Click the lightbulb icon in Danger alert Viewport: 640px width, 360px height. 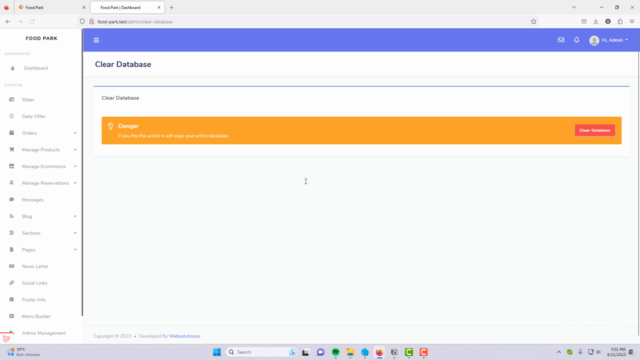click(x=110, y=127)
